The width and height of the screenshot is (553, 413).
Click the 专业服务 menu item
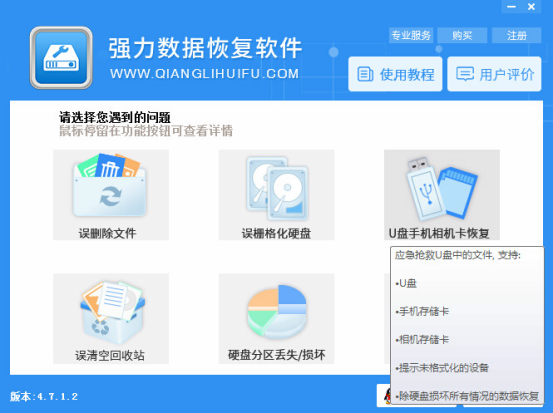click(411, 35)
